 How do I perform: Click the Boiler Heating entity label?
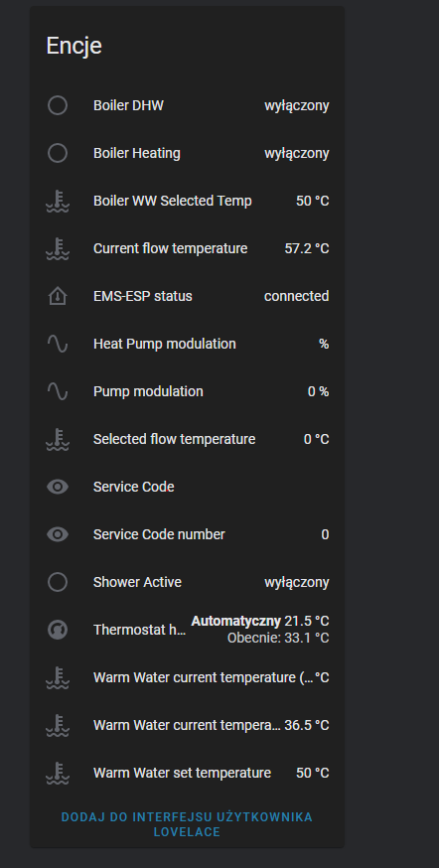click(x=137, y=153)
